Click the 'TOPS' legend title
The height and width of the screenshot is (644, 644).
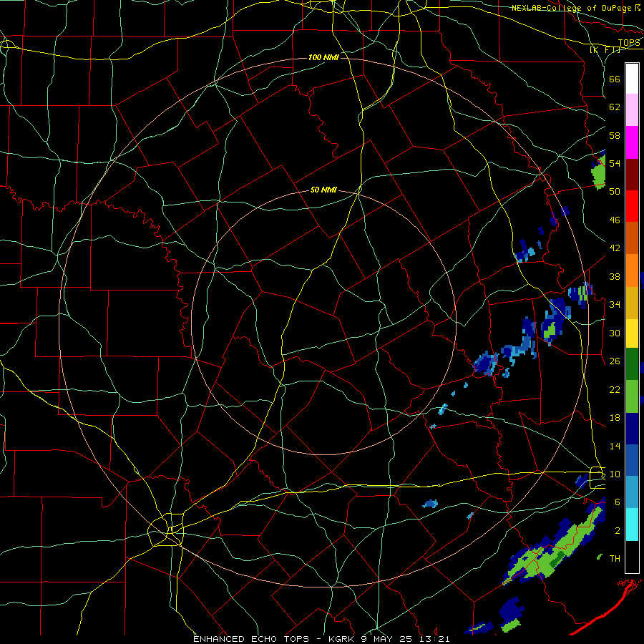pyautogui.click(x=629, y=43)
